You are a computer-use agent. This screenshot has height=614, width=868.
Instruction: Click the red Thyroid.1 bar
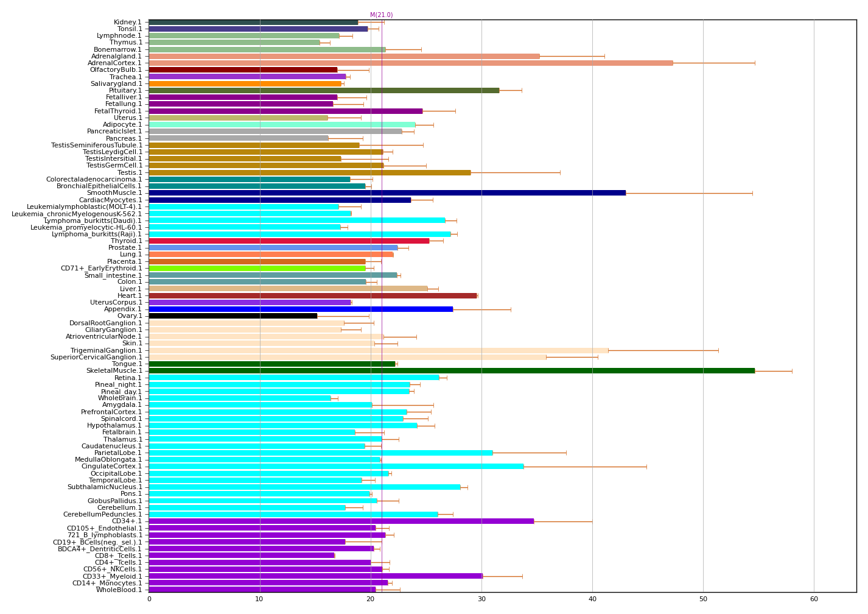pos(289,241)
